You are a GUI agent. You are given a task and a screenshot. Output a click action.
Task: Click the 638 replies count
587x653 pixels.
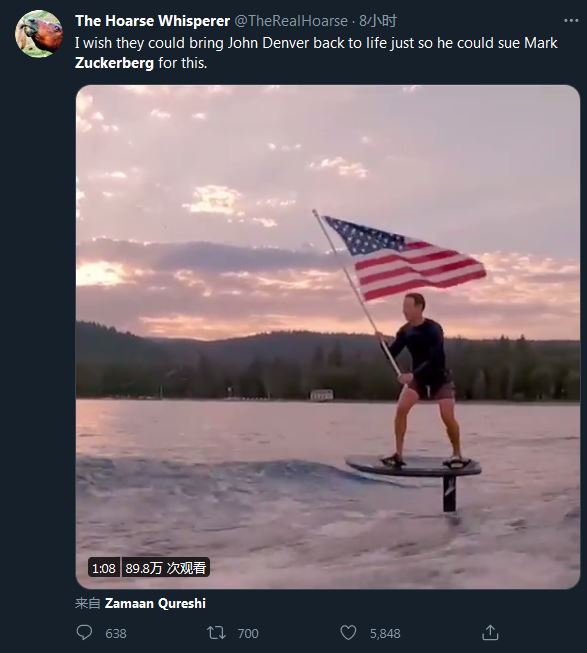tap(116, 633)
